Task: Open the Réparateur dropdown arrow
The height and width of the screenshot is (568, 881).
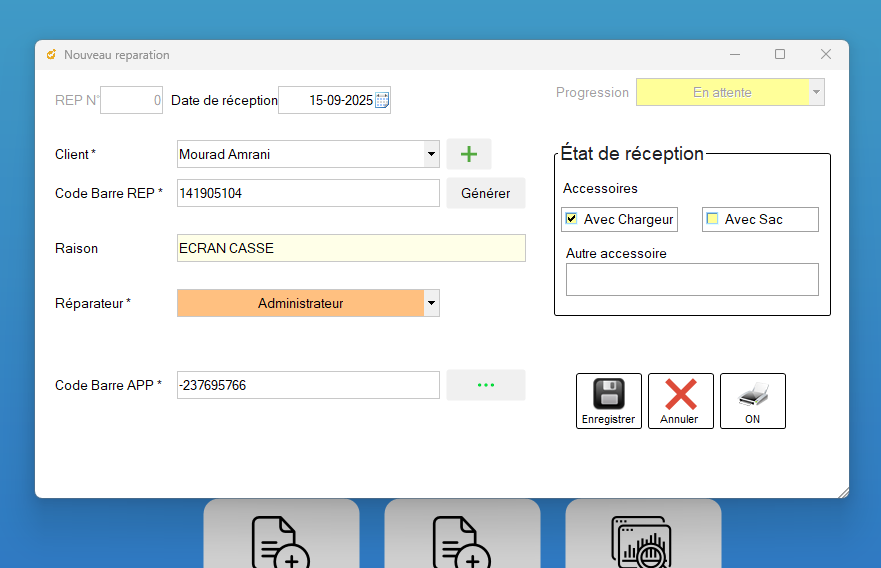Action: pyautogui.click(x=431, y=303)
